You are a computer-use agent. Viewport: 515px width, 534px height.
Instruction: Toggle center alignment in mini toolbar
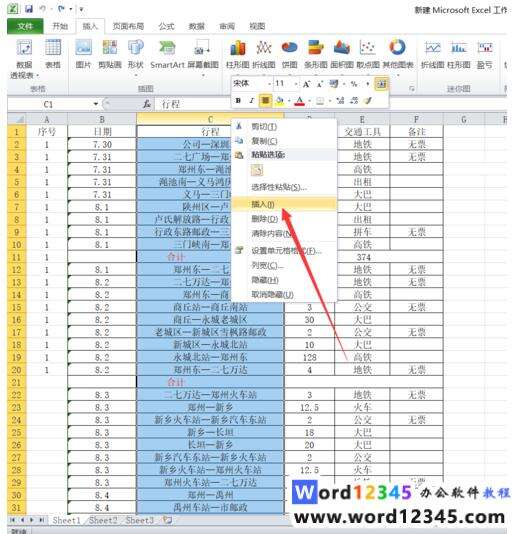pos(265,100)
